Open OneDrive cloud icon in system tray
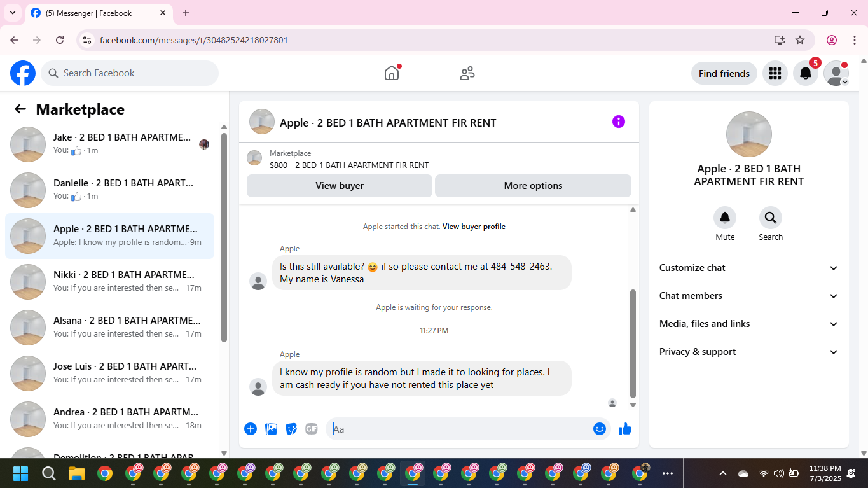The width and height of the screenshot is (868, 488). point(743,473)
